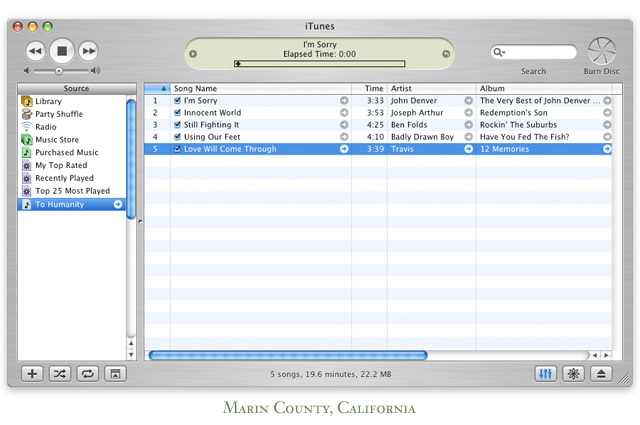
Task: Uncheck the Still Fighting It checkbox
Action: point(177,125)
